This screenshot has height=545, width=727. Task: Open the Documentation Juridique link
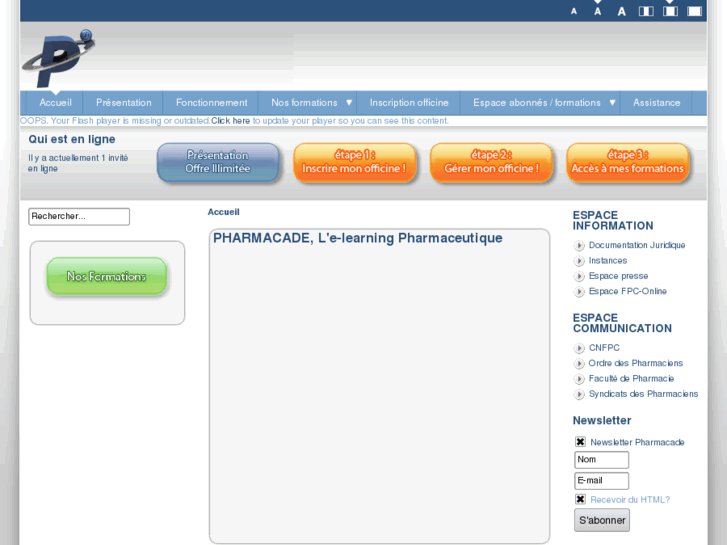click(x=637, y=245)
